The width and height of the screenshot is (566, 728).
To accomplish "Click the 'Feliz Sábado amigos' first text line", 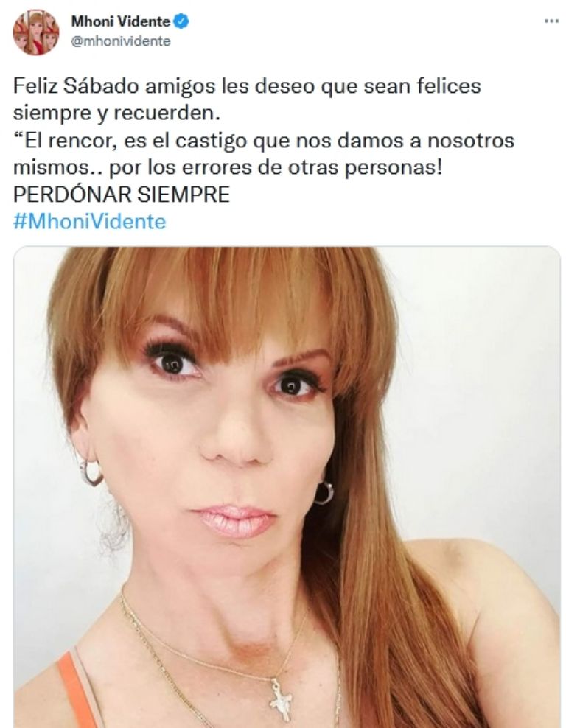I will click(247, 86).
